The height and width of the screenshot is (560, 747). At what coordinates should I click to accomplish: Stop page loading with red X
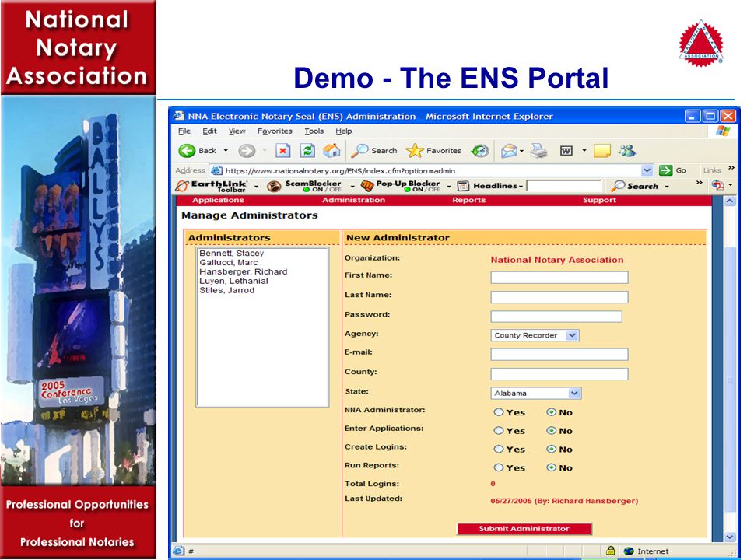click(x=283, y=151)
